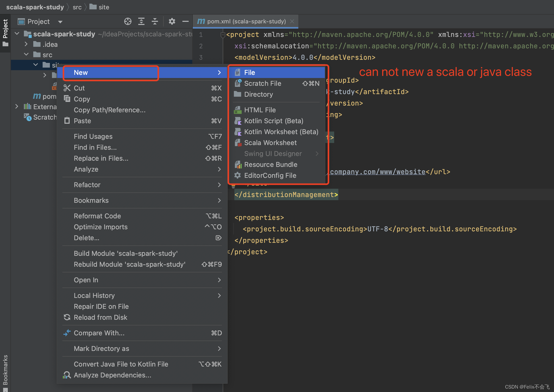The image size is (554, 392).
Task: Expand External Libraries tree node
Action: pos(17,107)
